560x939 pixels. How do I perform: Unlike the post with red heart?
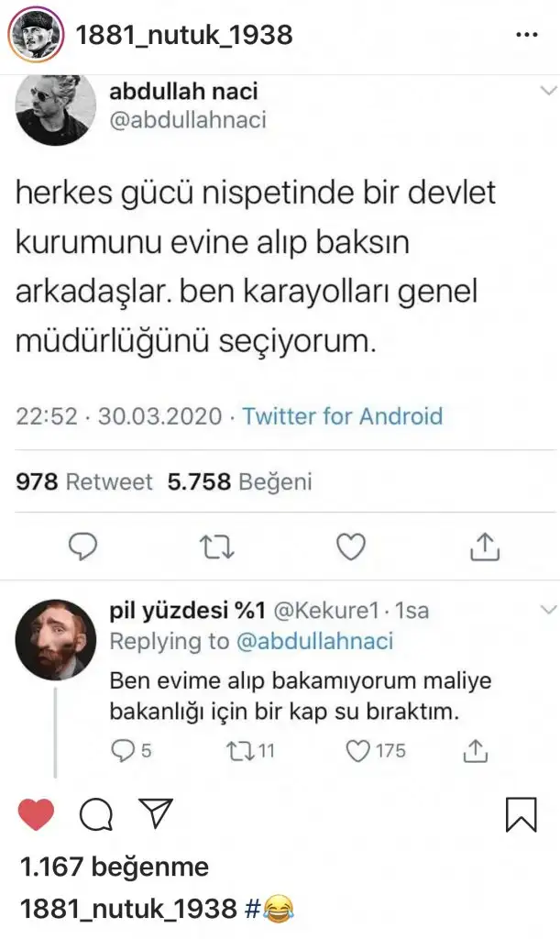37,813
